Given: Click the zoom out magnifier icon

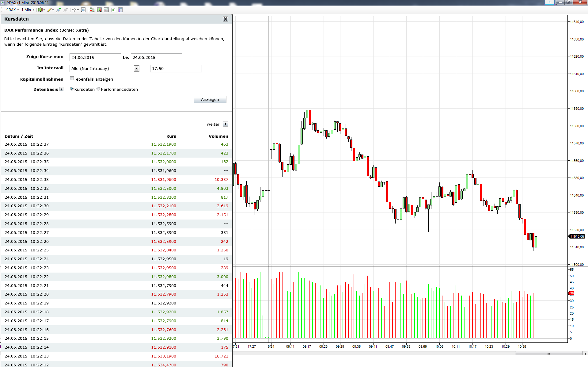Looking at the screenshot, I should pos(65,10).
